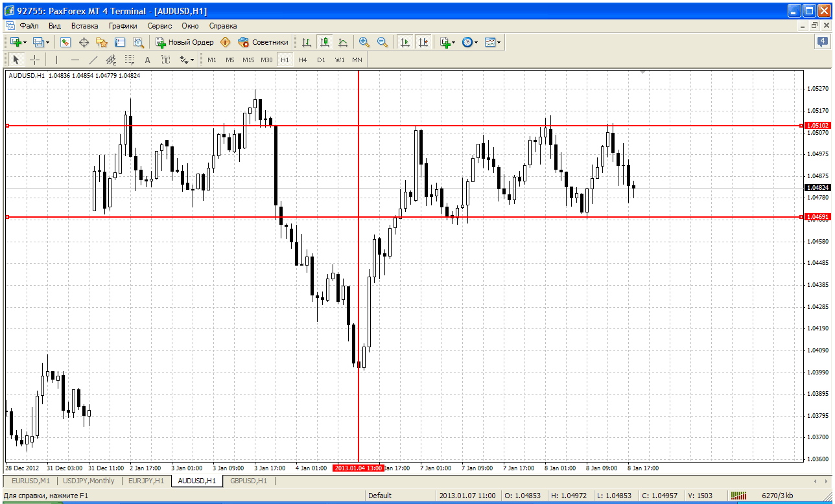Click the current price label 1.04824
835x504 pixels.
[817, 187]
